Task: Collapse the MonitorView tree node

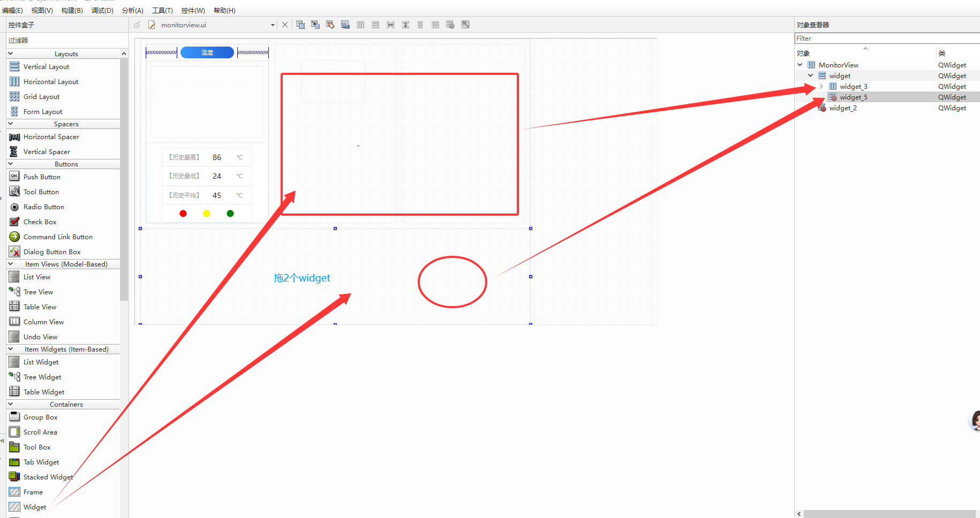Action: (x=800, y=65)
